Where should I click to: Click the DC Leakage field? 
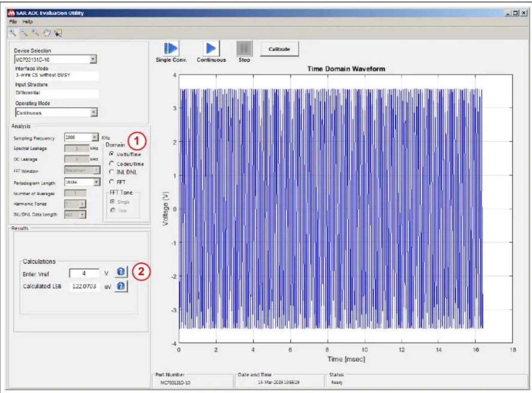pyautogui.click(x=77, y=159)
